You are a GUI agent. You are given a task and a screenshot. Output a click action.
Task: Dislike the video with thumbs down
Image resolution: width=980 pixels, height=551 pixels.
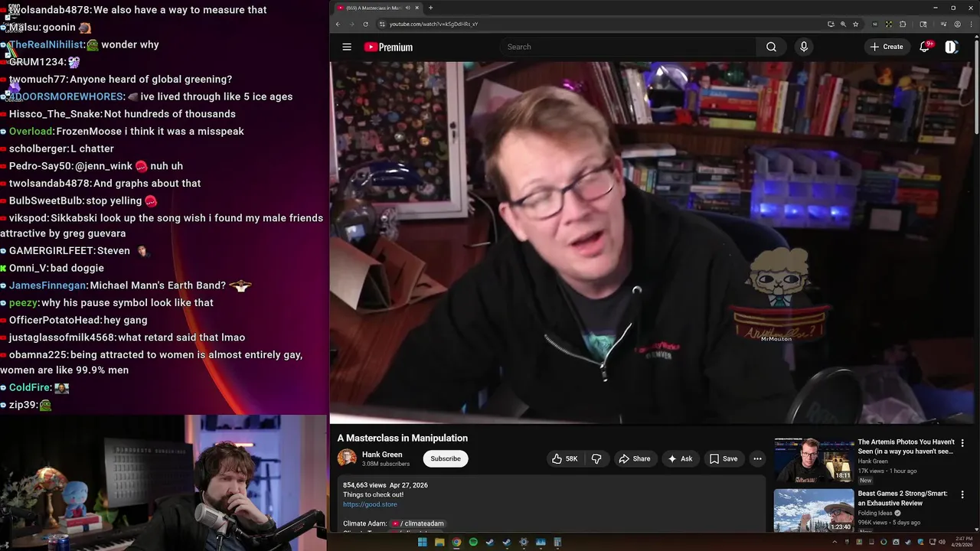tap(596, 458)
